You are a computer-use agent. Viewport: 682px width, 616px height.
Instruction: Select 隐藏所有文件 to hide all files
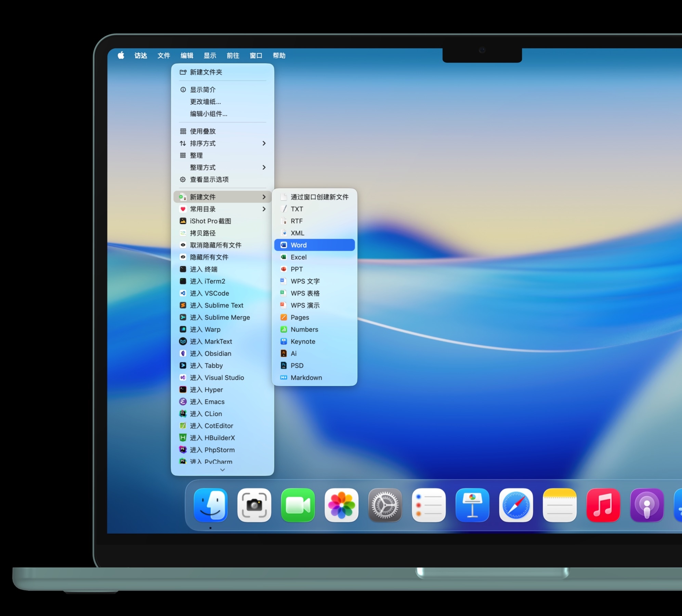(x=209, y=257)
